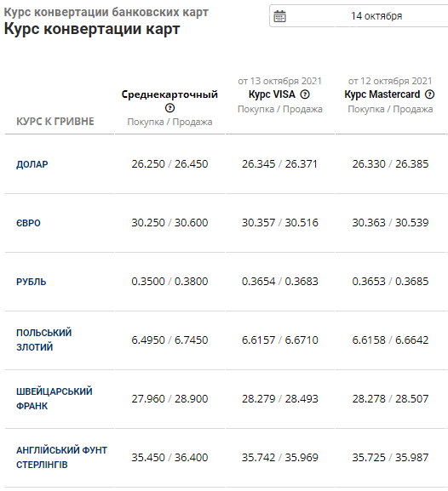Click the Курс Mastercard column header
Screen dimensions: 448x491
point(382,94)
